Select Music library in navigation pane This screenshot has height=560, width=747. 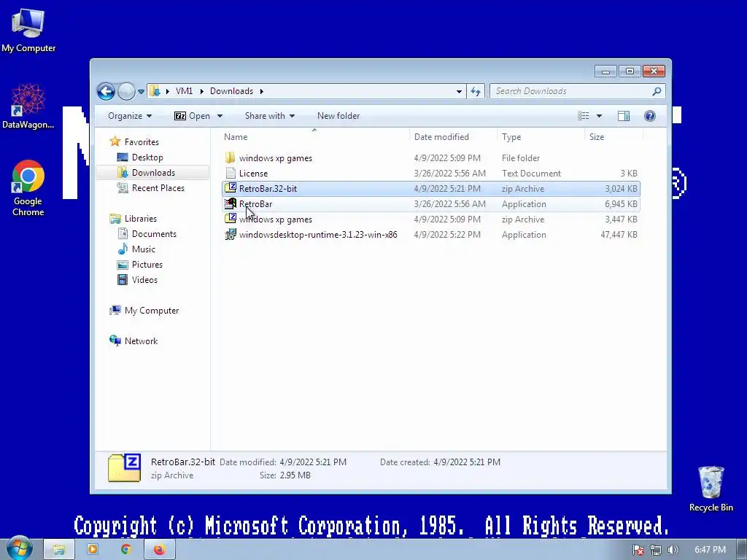click(144, 249)
